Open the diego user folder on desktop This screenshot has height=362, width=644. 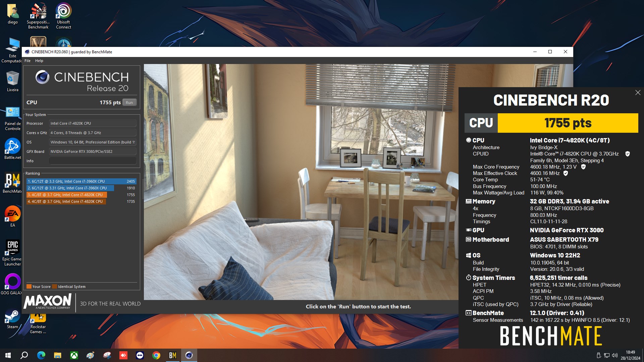(13, 14)
